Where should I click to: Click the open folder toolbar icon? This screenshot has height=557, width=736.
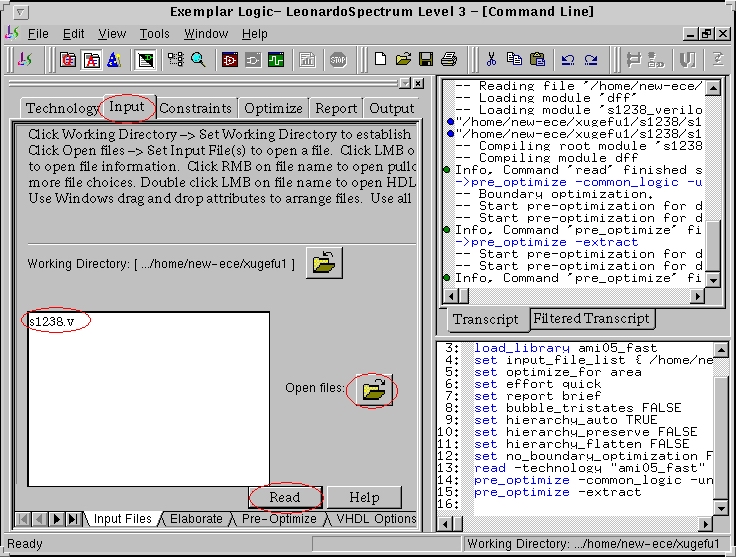[x=403, y=59]
